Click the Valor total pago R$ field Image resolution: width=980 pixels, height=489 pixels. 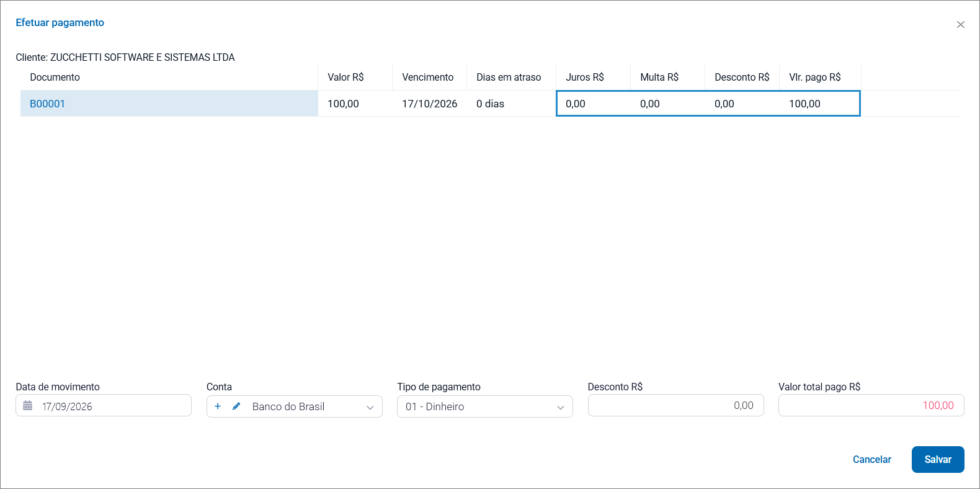(x=871, y=405)
